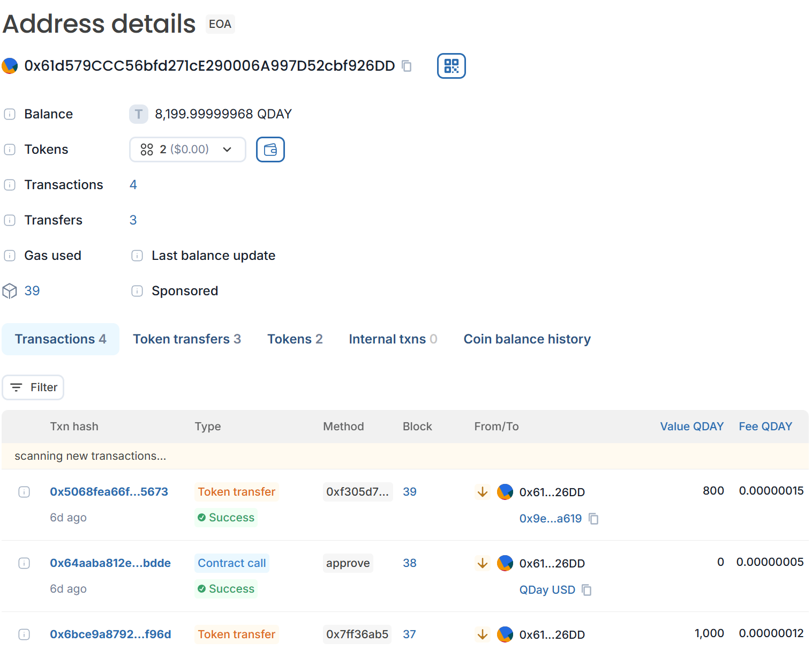This screenshot has height=650, width=812.
Task: Click the identicon in the block 37 row
Action: click(505, 634)
